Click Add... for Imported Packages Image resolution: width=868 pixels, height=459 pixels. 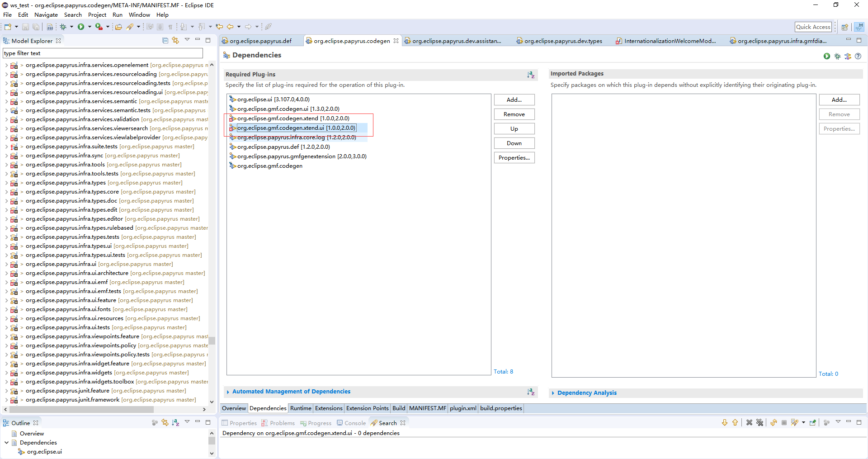pos(839,99)
